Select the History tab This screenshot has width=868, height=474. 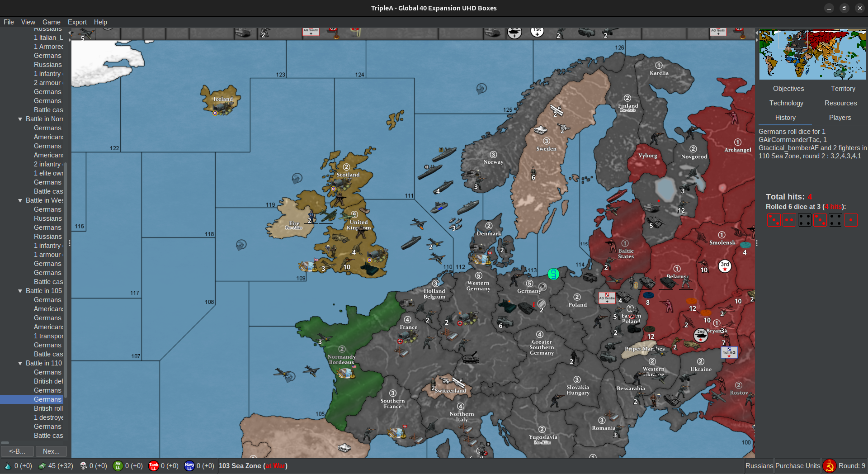click(x=785, y=118)
